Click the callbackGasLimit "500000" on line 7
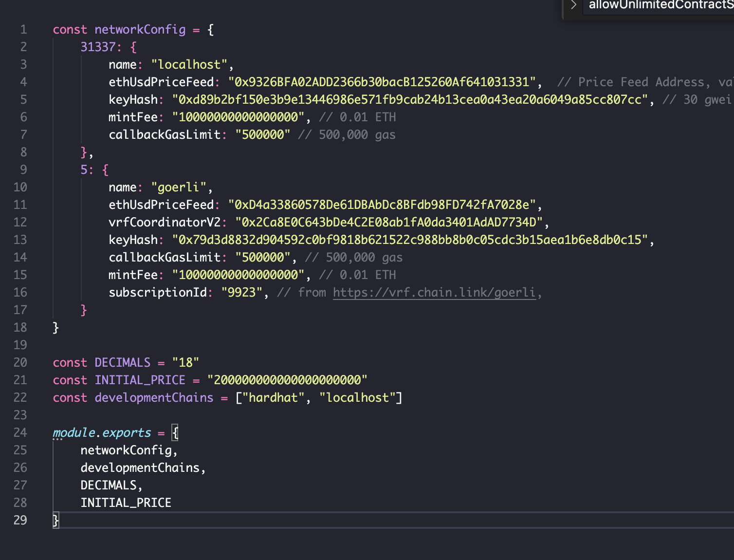 [x=263, y=135]
